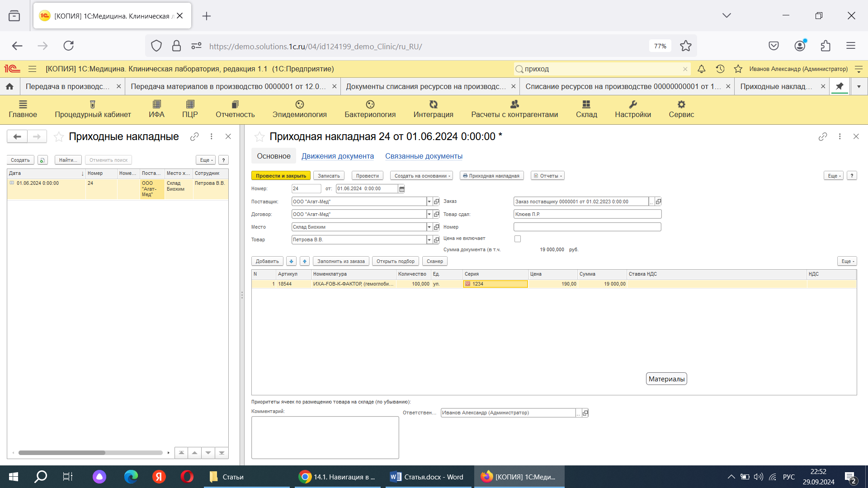
Task: Move table row down with blue arrow
Action: (x=292, y=261)
